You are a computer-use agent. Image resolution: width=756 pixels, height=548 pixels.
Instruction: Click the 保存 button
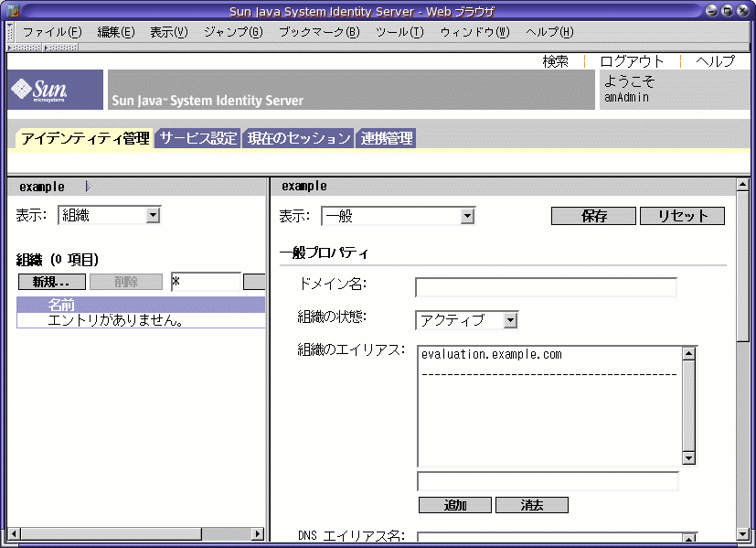593,216
